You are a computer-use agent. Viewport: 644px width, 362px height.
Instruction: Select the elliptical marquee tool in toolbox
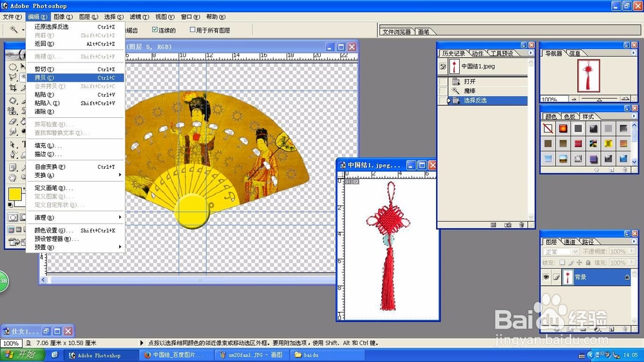[13, 67]
